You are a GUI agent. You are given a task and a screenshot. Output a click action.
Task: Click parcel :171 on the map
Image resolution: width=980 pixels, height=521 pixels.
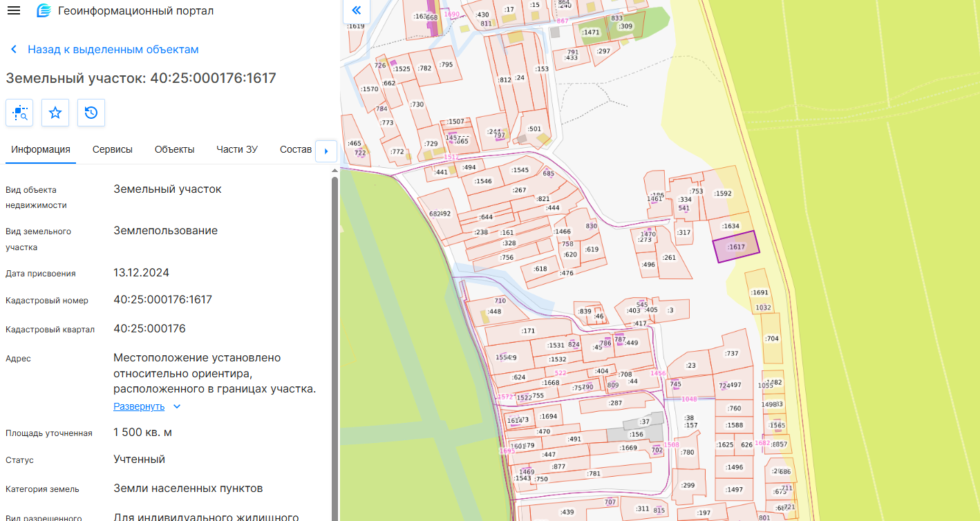[x=529, y=331]
